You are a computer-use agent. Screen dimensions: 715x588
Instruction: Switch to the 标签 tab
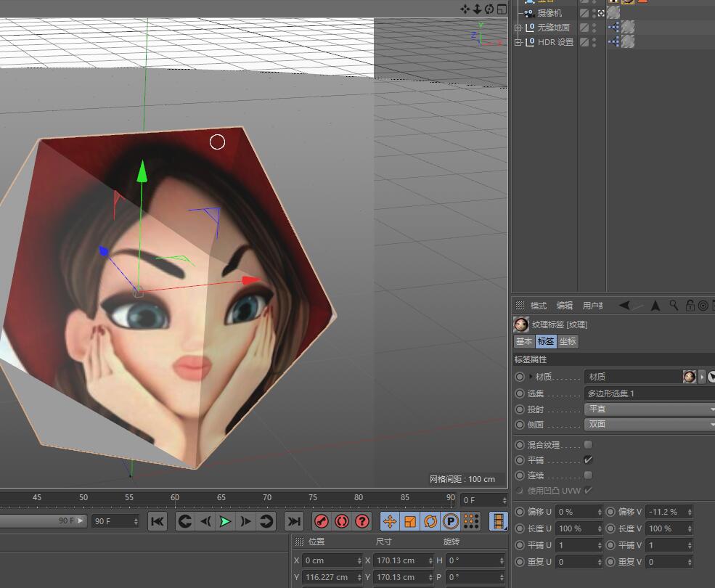point(546,341)
